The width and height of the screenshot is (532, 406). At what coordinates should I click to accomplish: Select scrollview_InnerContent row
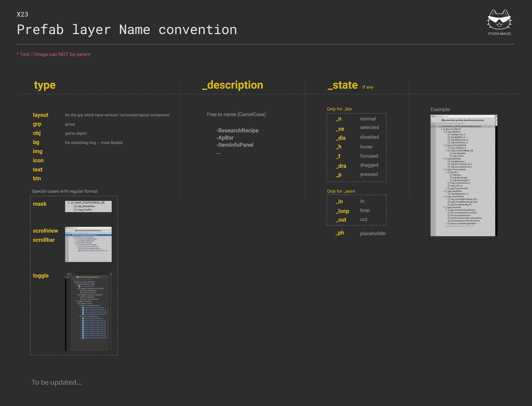[x=88, y=245]
